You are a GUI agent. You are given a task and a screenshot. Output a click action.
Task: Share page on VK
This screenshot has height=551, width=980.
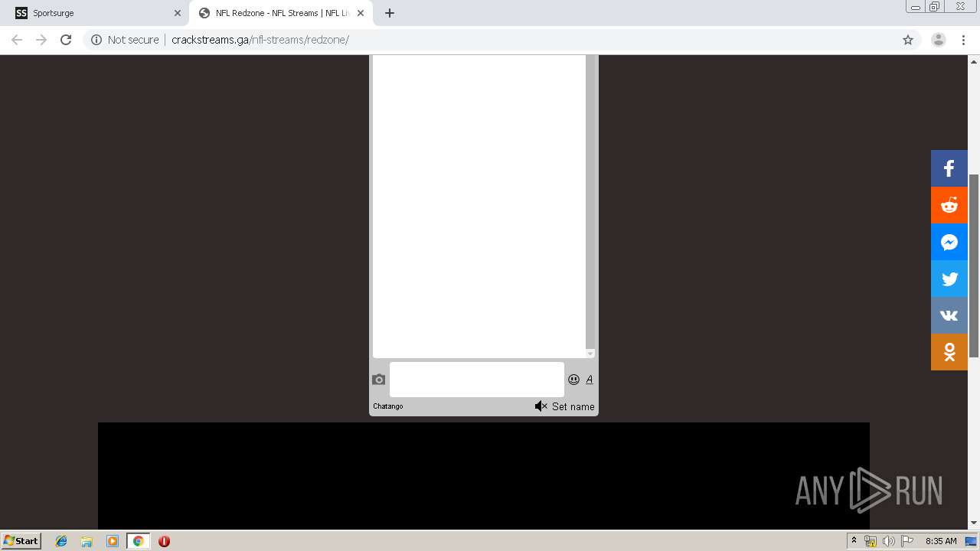pyautogui.click(x=949, y=315)
